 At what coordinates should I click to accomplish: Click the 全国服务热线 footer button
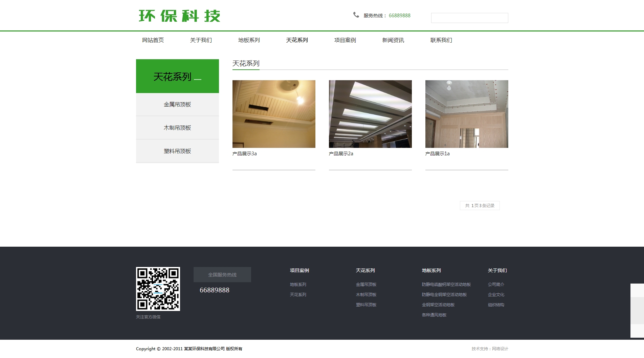(x=222, y=275)
